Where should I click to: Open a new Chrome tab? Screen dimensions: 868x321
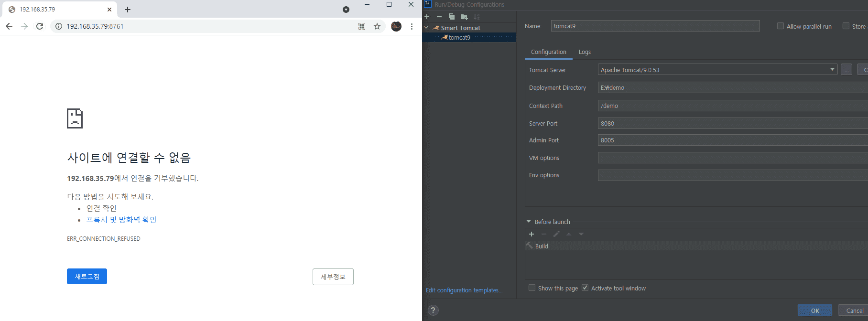(x=128, y=9)
